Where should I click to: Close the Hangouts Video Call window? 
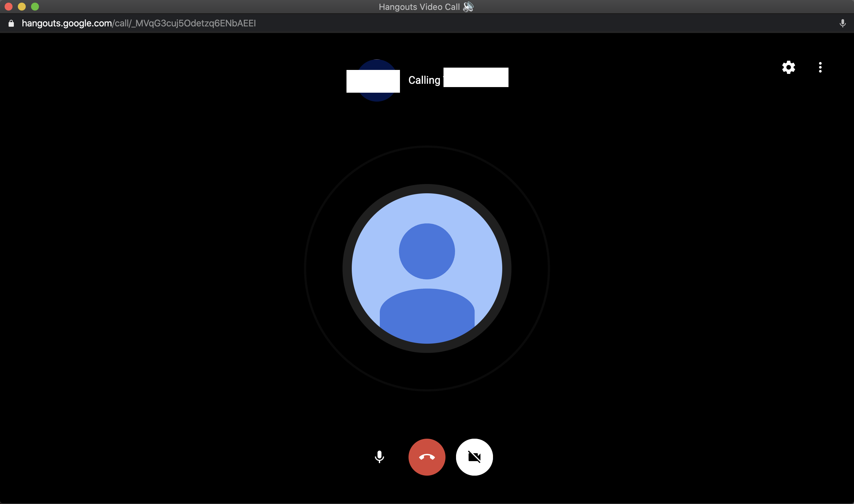coord(9,7)
